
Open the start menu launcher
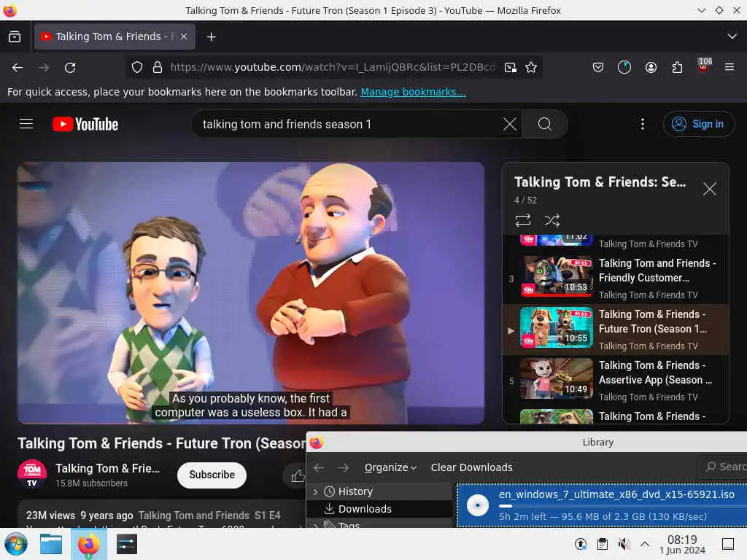point(16,544)
